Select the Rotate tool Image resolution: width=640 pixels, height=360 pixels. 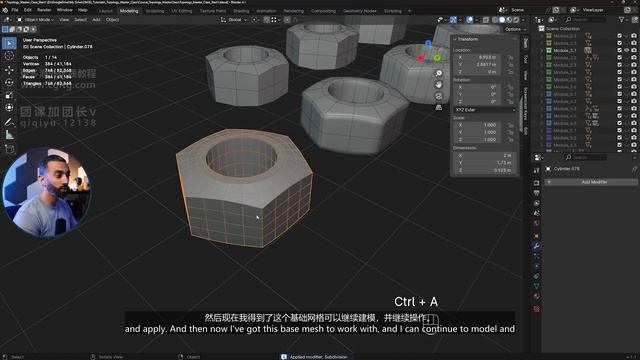click(9, 82)
